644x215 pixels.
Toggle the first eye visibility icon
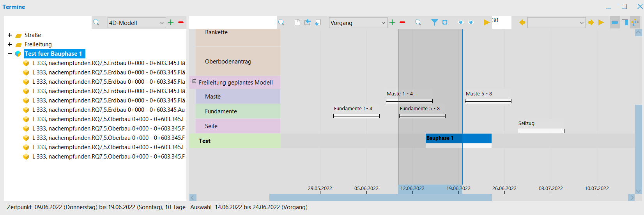pyautogui.click(x=460, y=23)
